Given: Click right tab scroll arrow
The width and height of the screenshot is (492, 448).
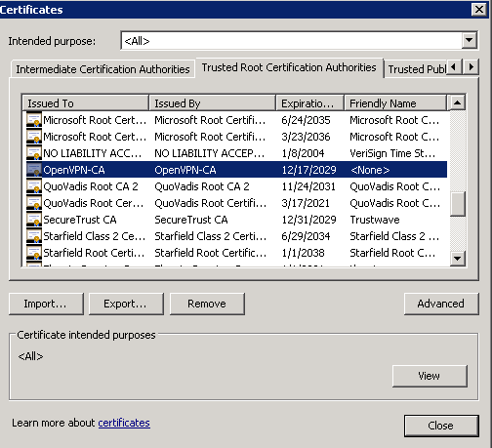Looking at the screenshot, I should (x=471, y=67).
